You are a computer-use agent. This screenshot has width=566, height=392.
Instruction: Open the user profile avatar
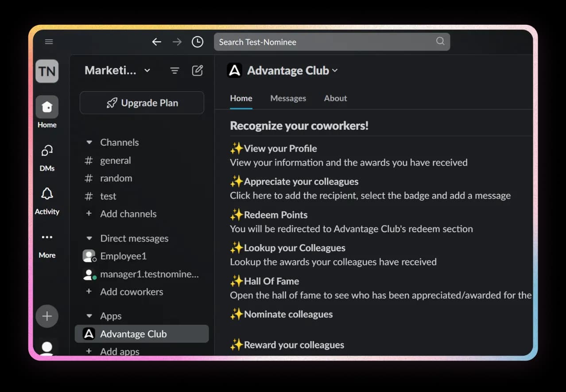47,347
